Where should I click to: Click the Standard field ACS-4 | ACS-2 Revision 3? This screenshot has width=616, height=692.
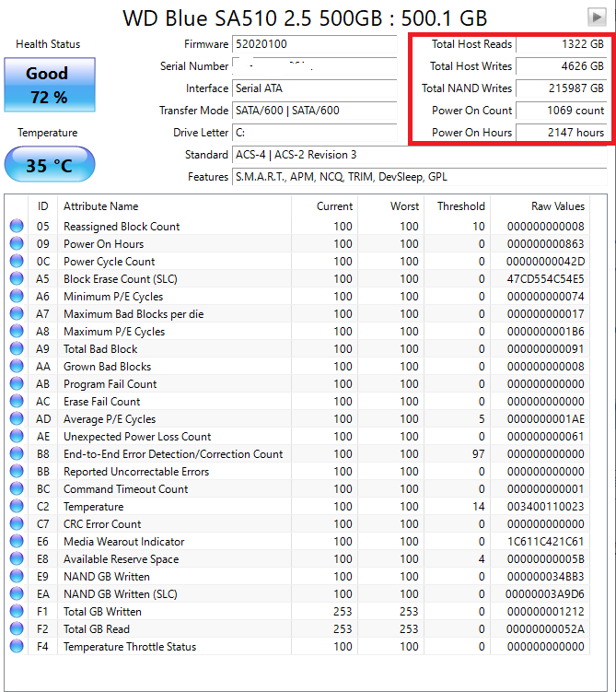(419, 155)
